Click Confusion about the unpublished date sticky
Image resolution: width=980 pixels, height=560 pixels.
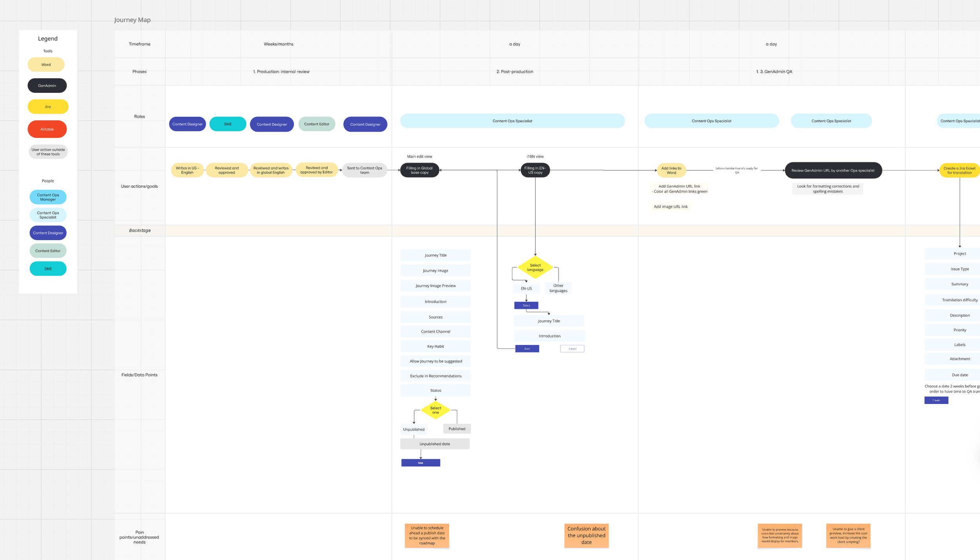586,535
